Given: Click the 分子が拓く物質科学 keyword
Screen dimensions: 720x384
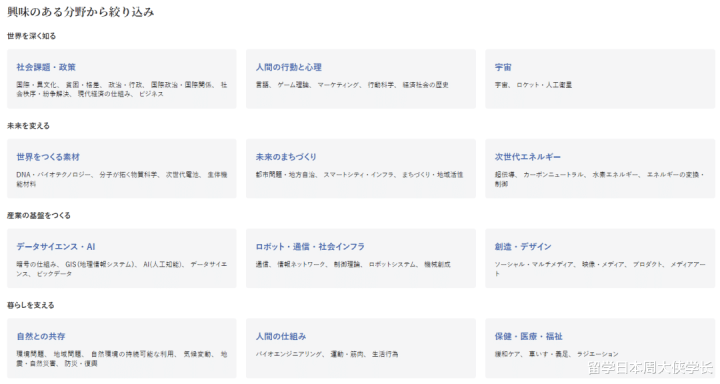Looking at the screenshot, I should (128, 175).
